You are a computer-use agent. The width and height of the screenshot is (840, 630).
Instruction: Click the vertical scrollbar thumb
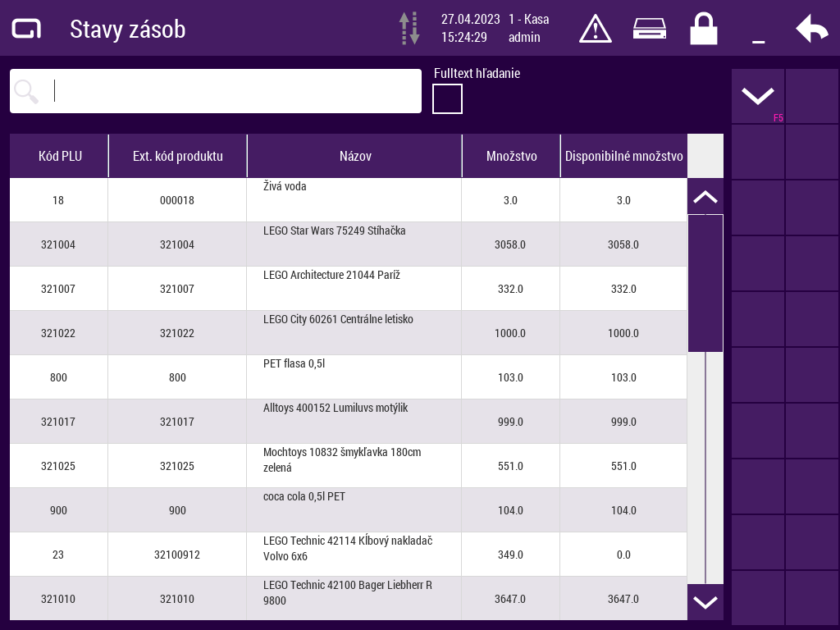pos(705,283)
